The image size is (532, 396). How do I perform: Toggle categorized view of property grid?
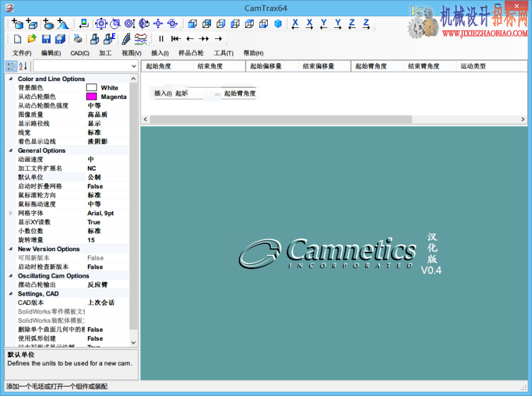[x=11, y=66]
